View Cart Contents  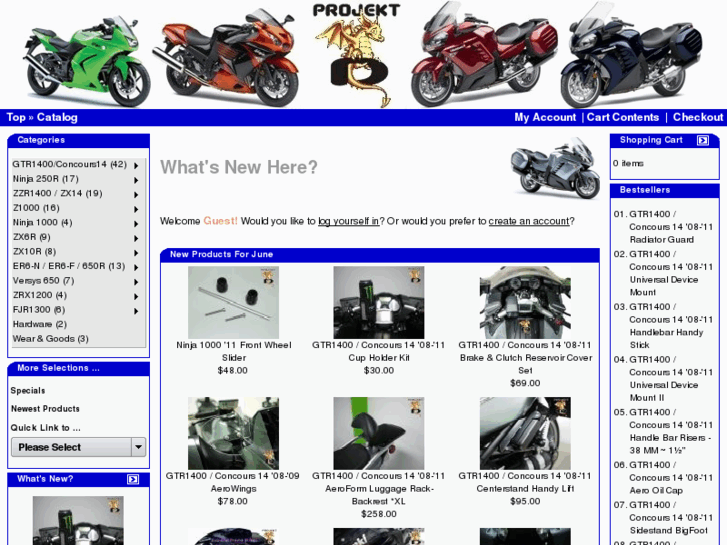pos(623,117)
